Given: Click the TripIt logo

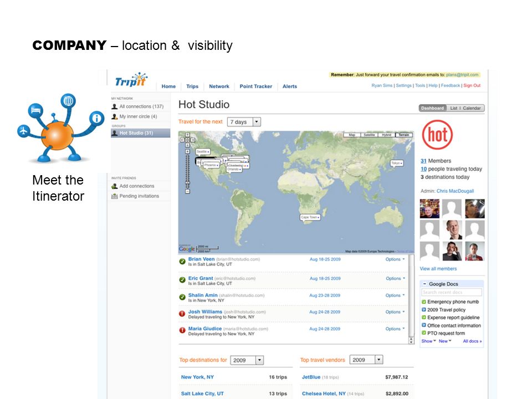Looking at the screenshot, I should pos(131,80).
